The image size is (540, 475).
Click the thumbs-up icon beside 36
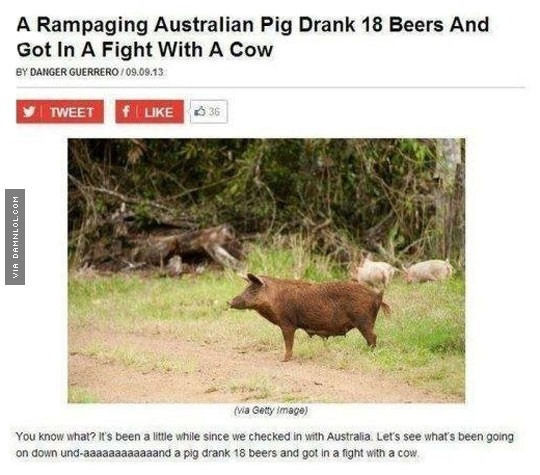pos(200,111)
